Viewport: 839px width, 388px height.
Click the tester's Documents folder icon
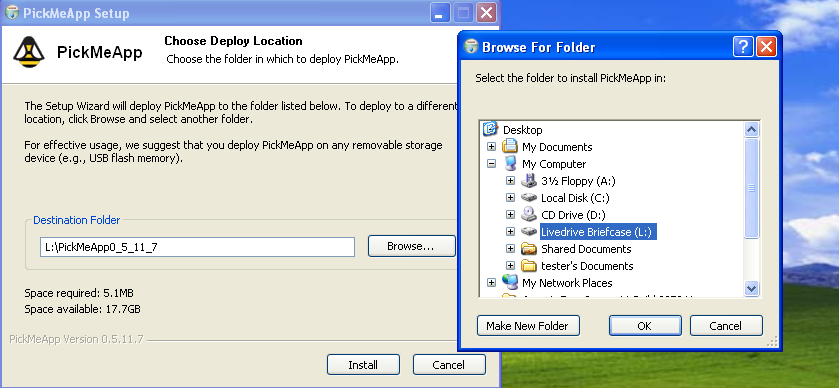(x=529, y=266)
